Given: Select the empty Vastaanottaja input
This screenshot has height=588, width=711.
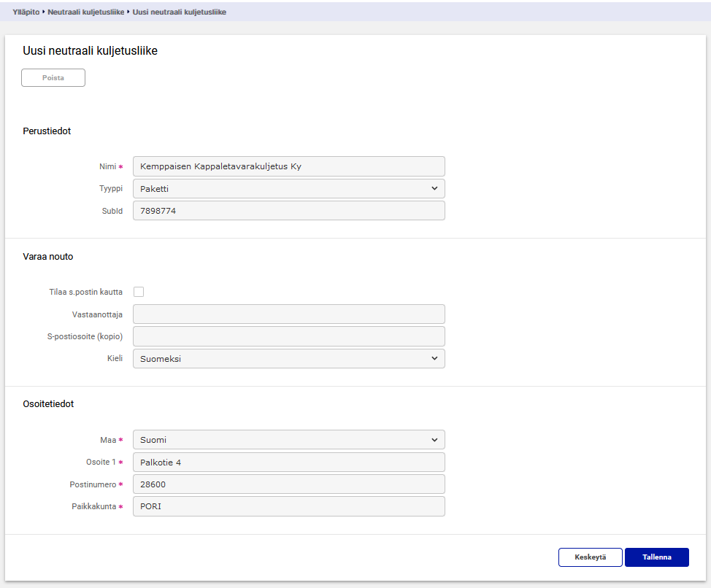Looking at the screenshot, I should pos(288,314).
